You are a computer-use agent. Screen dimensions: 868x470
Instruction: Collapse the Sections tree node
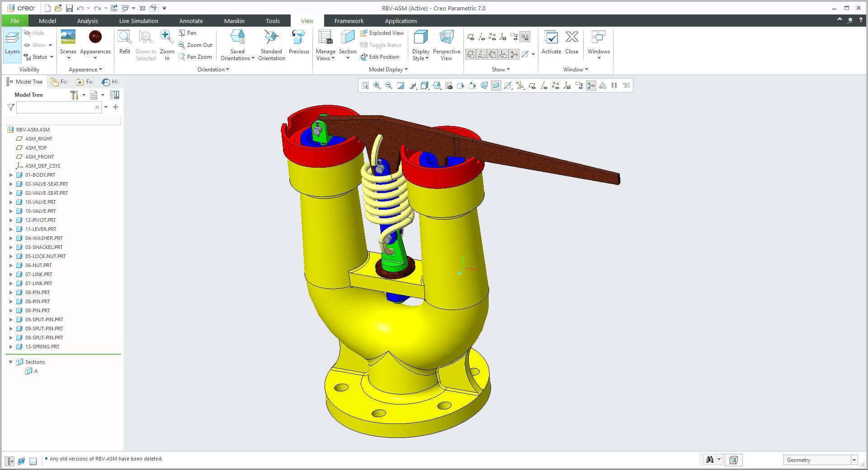click(11, 362)
